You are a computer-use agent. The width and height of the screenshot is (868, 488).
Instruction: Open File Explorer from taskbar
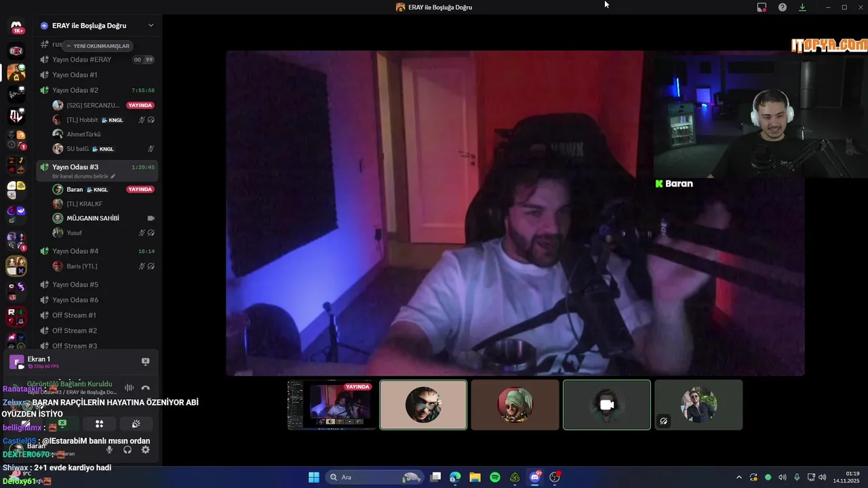pyautogui.click(x=475, y=477)
